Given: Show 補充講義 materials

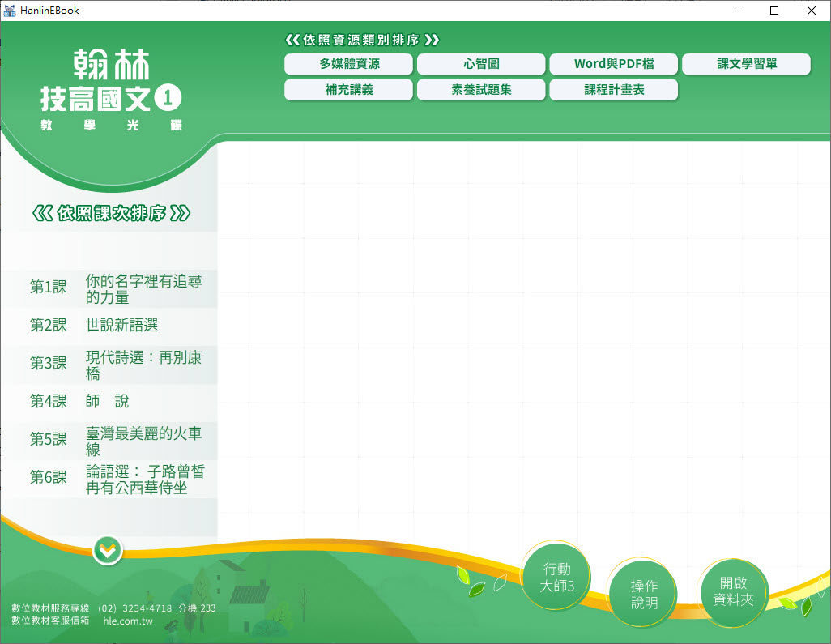Looking at the screenshot, I should coord(348,90).
